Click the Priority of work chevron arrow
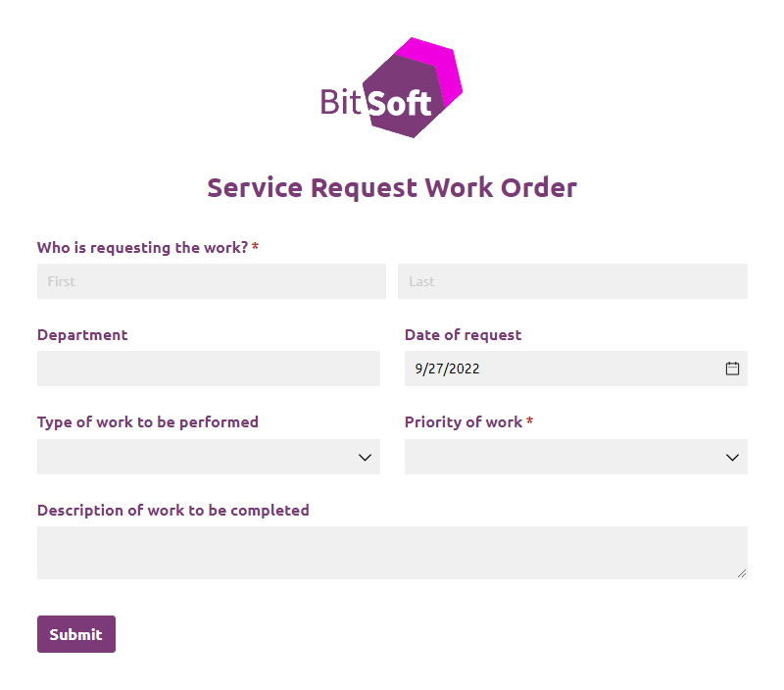The height and width of the screenshot is (690, 784). 732,457
